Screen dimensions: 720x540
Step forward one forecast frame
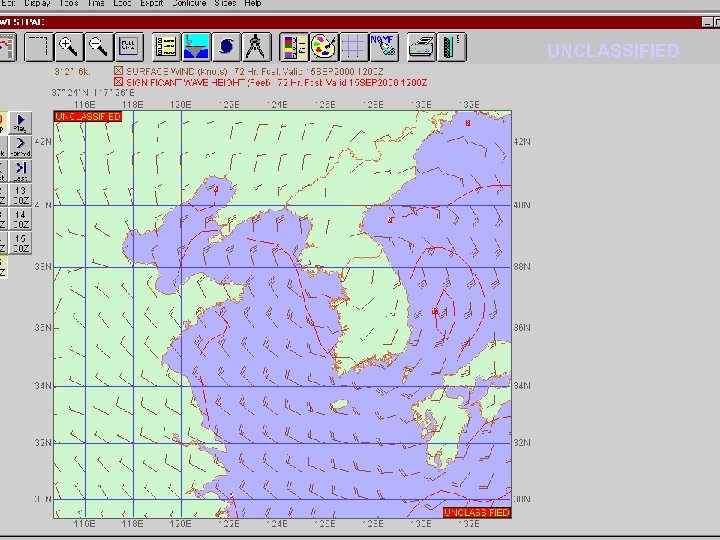pos(20,146)
